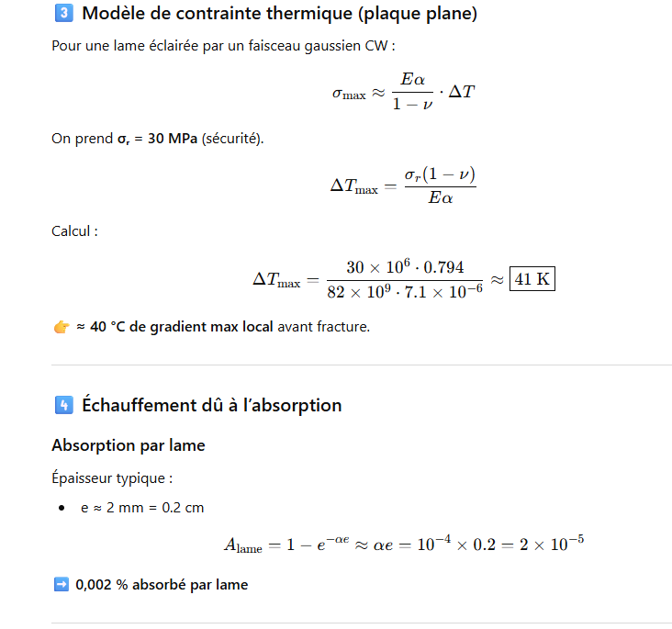This screenshot has height=629, width=672.
Task: Click the symbolic ΔTmax fraction formula
Action: tap(403, 186)
